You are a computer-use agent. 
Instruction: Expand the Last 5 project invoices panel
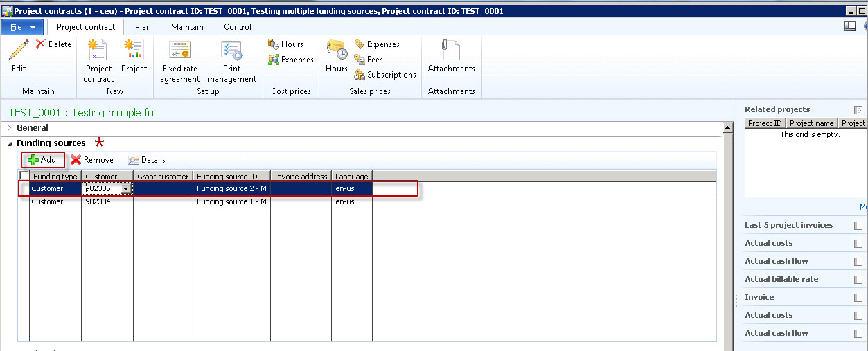[858, 226]
